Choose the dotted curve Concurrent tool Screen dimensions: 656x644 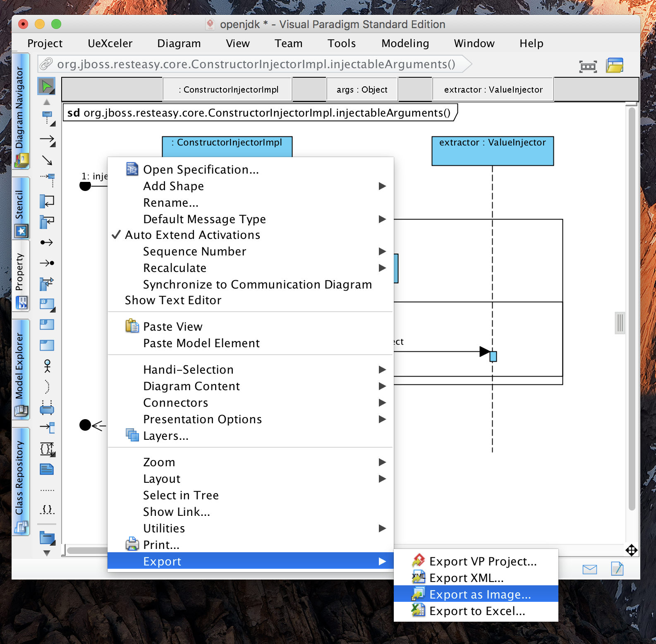pyautogui.click(x=47, y=386)
